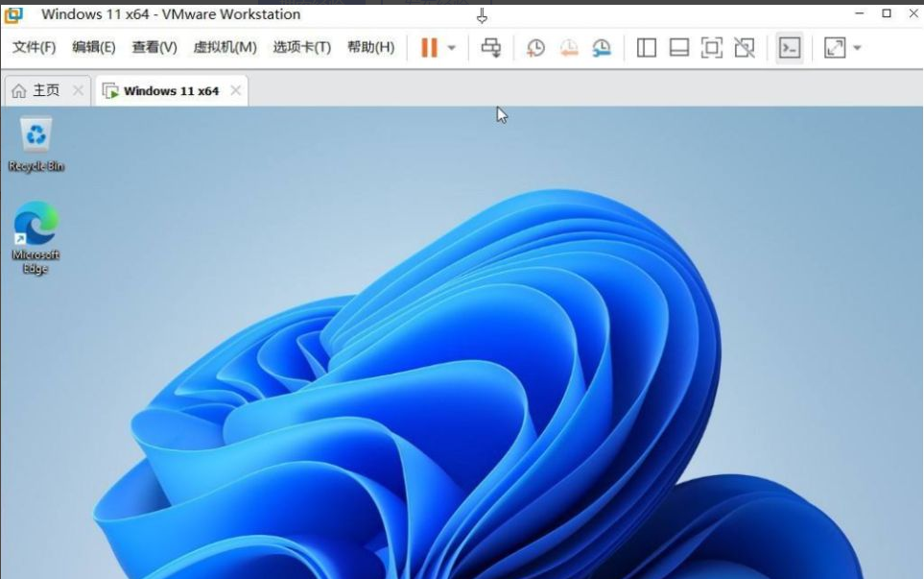Revert the VM to its snapshot
The width and height of the screenshot is (924, 579).
click(x=569, y=47)
